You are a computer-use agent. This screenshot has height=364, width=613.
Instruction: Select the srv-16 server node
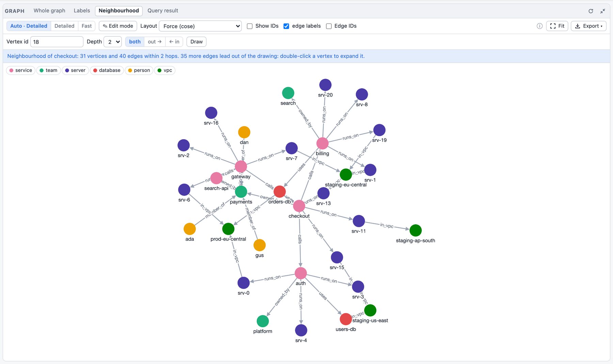point(211,113)
